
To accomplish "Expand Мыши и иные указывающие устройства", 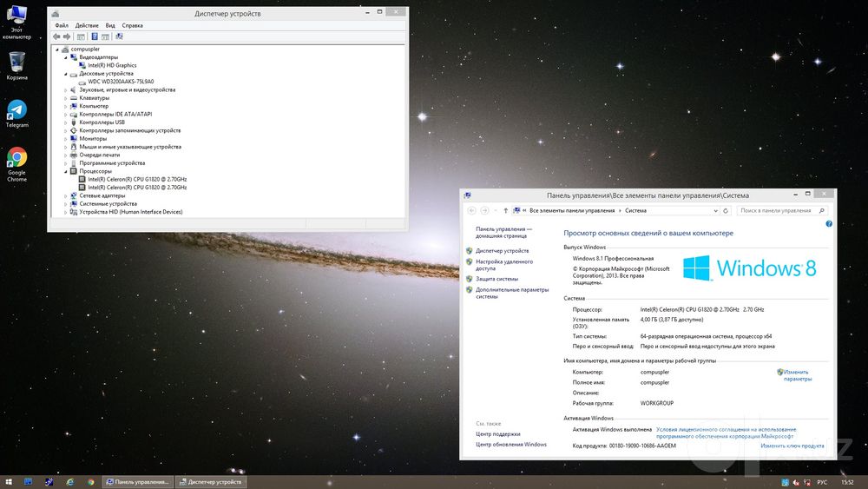I will pyautogui.click(x=65, y=147).
